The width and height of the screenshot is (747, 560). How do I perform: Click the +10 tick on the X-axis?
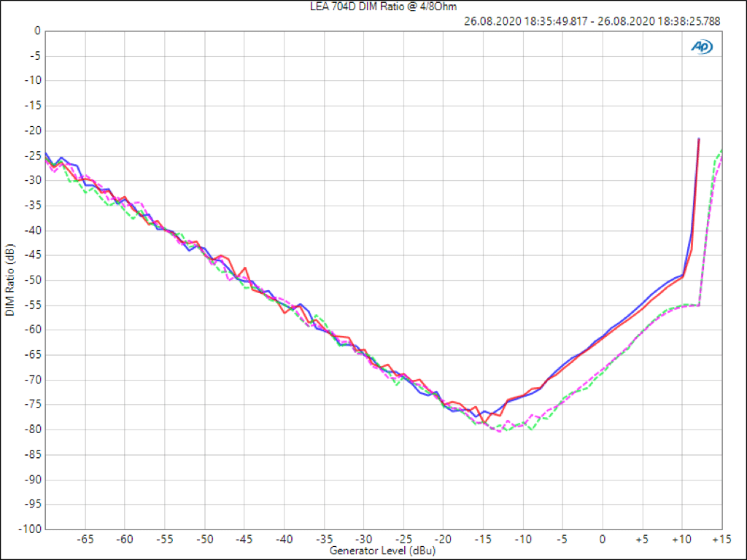[x=681, y=539]
